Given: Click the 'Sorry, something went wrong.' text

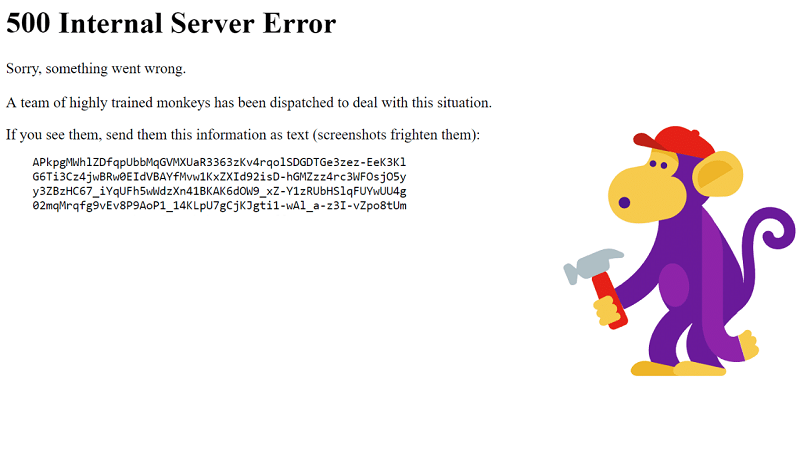Looking at the screenshot, I should click(96, 68).
